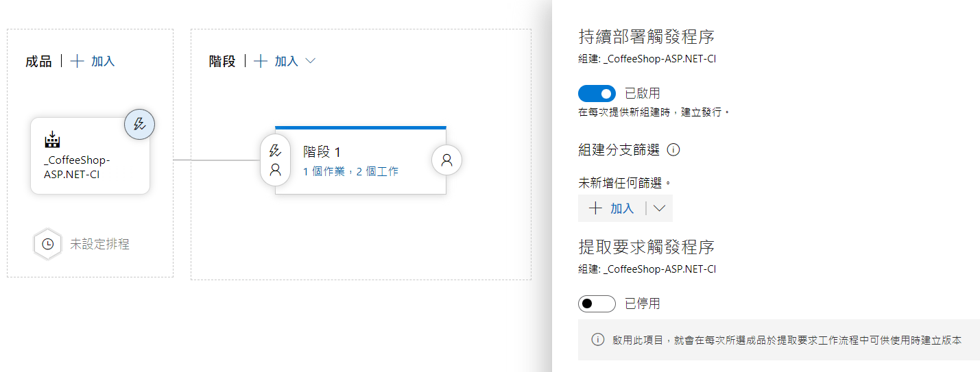
Task: Click the plus icon next to 成品
Action: click(77, 61)
